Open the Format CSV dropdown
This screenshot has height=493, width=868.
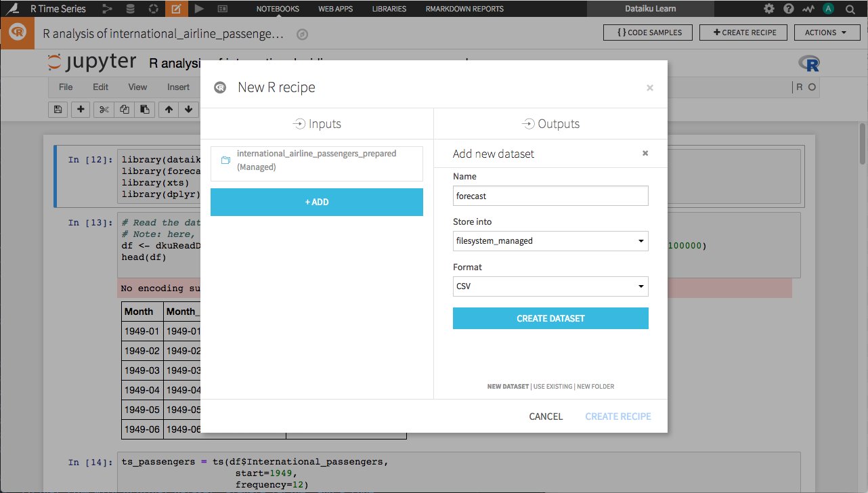click(550, 286)
